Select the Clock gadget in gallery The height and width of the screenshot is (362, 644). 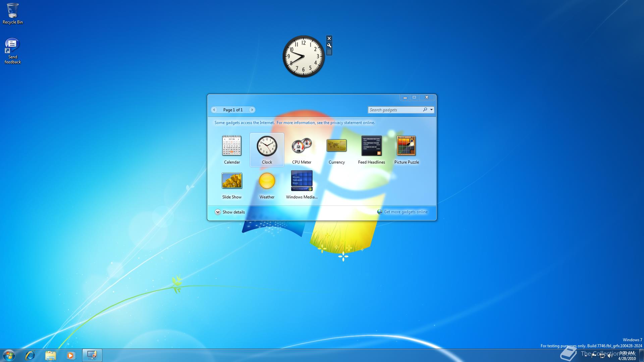coord(267,149)
